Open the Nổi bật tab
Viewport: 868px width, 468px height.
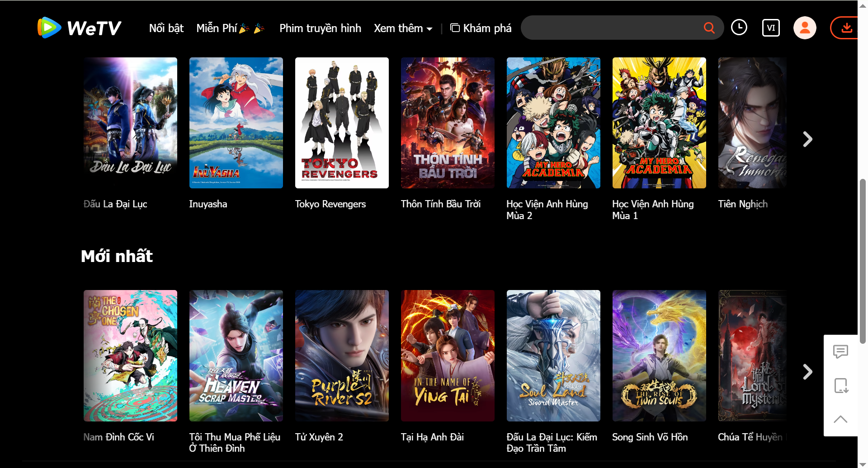(x=166, y=28)
